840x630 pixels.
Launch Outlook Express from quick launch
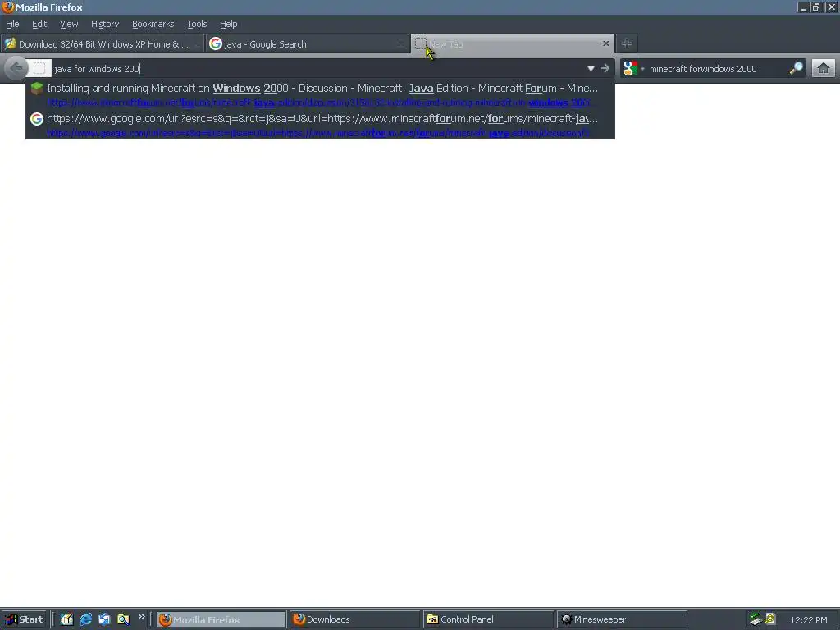point(104,619)
